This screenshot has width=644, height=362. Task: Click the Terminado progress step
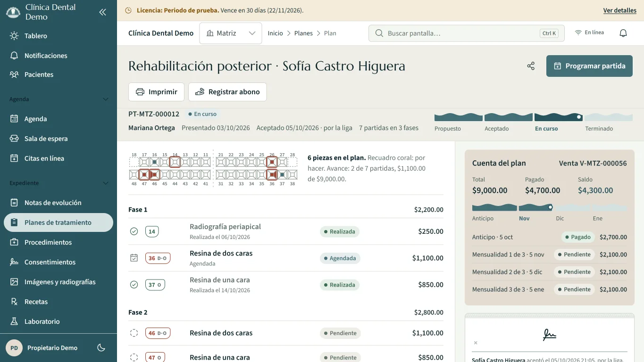[x=608, y=122]
